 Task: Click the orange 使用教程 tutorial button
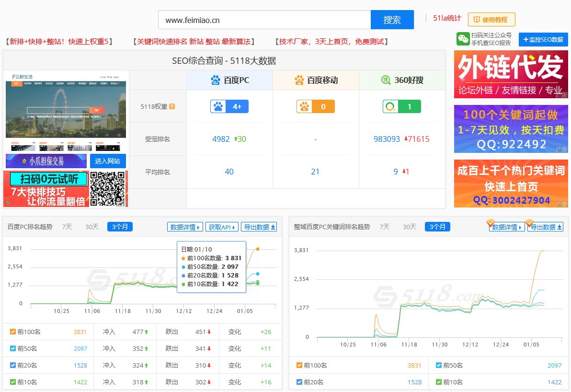tap(491, 20)
